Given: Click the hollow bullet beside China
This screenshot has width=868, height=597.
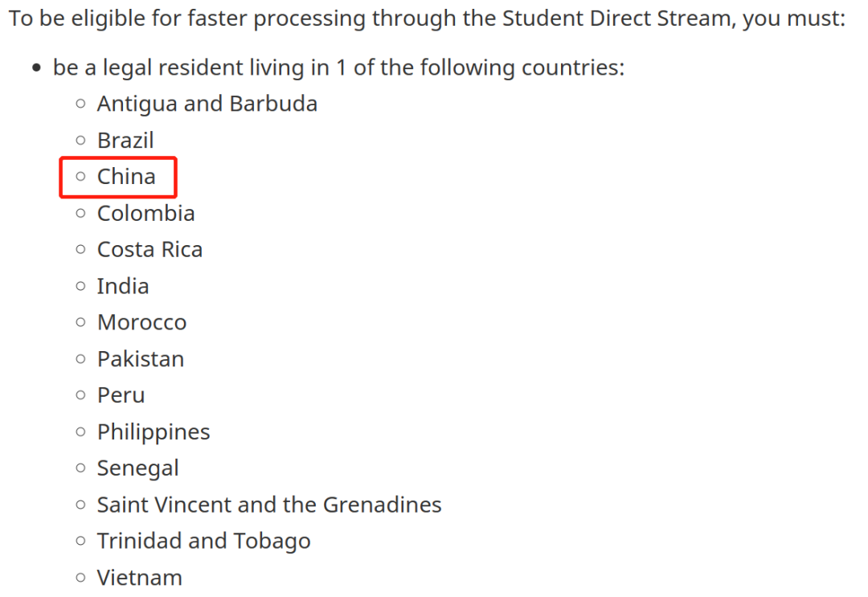Looking at the screenshot, I should click(81, 177).
